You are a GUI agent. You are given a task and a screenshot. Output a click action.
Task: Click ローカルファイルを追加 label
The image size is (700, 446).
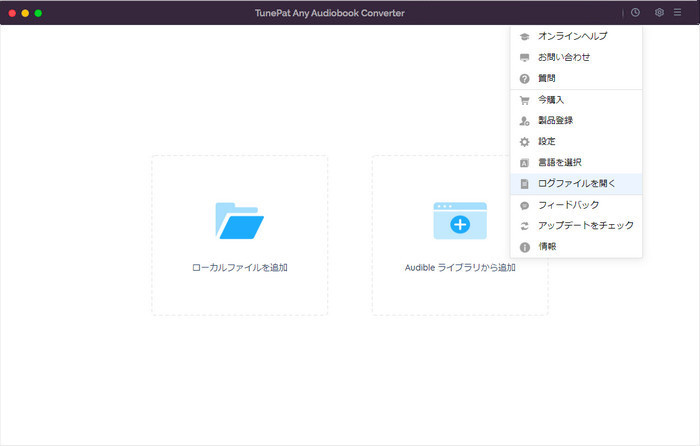tap(240, 267)
